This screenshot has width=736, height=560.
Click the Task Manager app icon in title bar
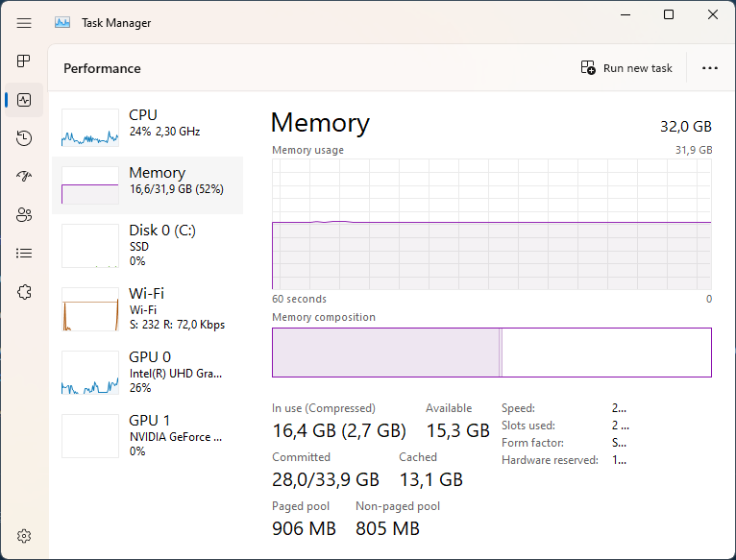[x=62, y=22]
